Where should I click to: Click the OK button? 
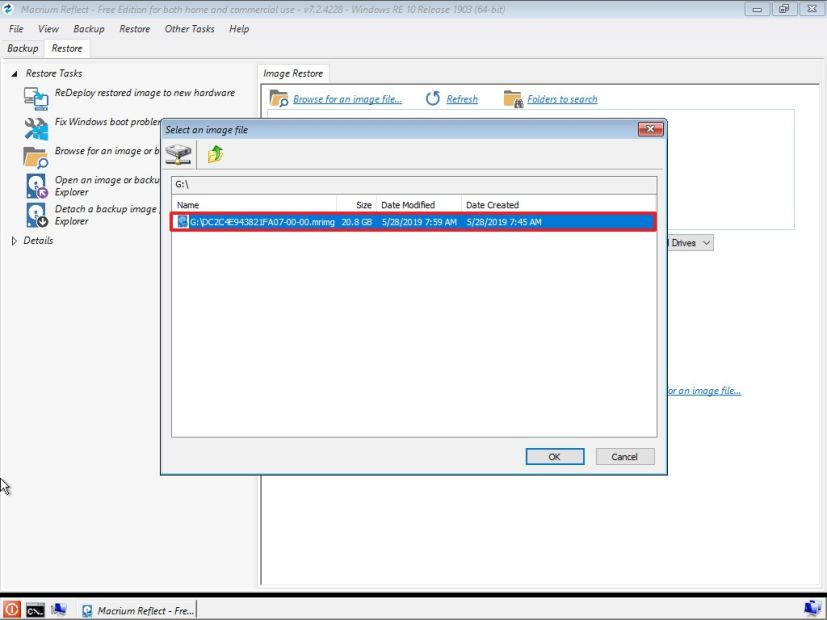[x=555, y=456]
